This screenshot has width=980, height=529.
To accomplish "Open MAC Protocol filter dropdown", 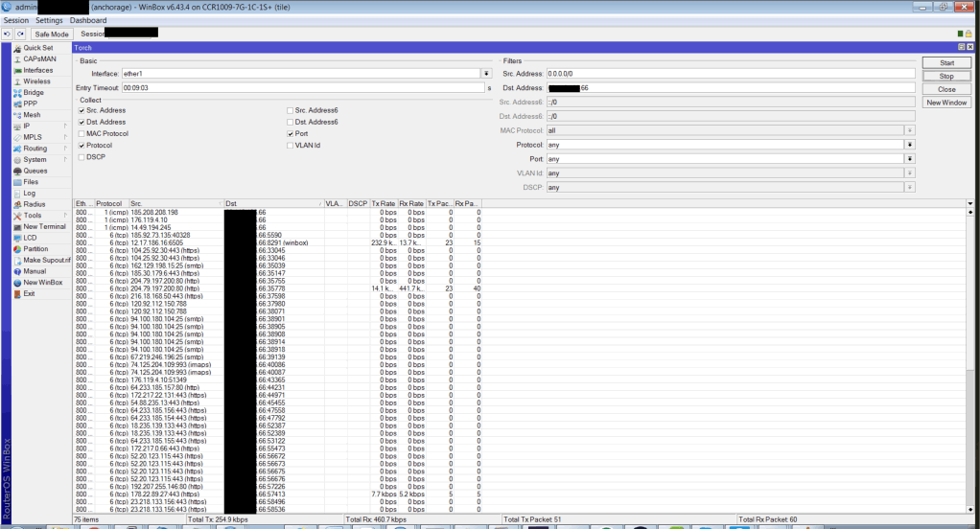I will pyautogui.click(x=910, y=130).
